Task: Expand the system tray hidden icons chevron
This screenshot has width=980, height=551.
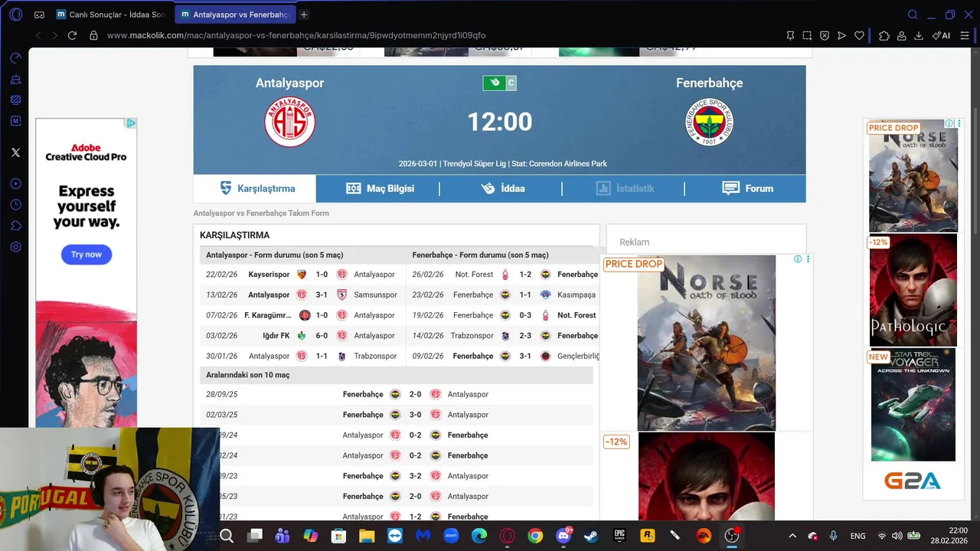Action: click(x=792, y=536)
